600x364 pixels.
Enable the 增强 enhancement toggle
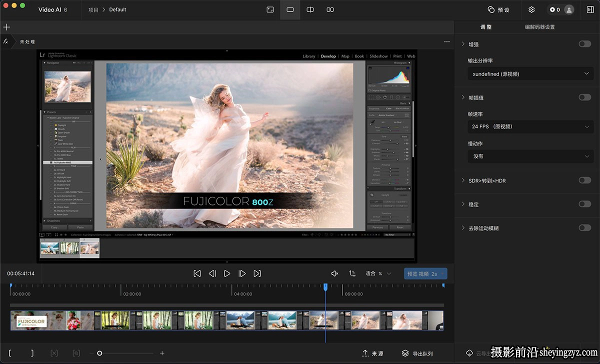(x=584, y=44)
